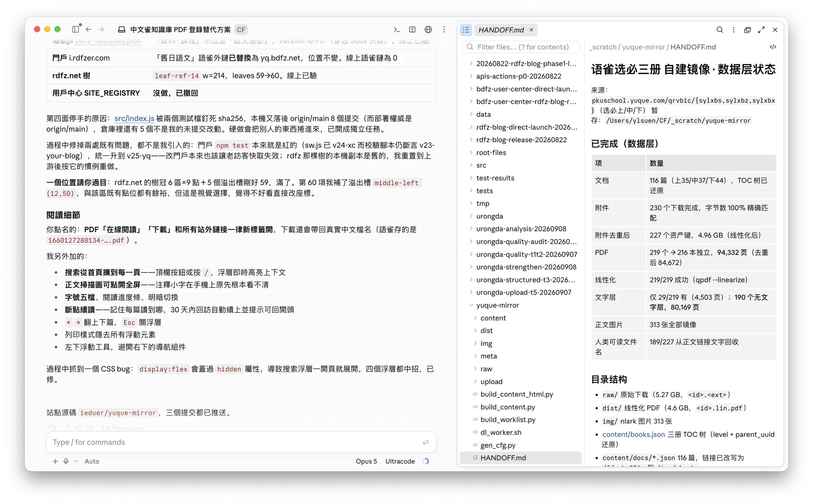The image size is (813, 504).
Task: Go back with the left arrow
Action: pyautogui.click(x=88, y=29)
